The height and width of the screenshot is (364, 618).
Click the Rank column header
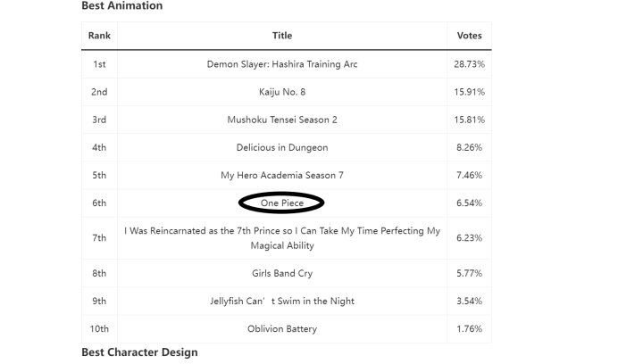[x=99, y=36]
